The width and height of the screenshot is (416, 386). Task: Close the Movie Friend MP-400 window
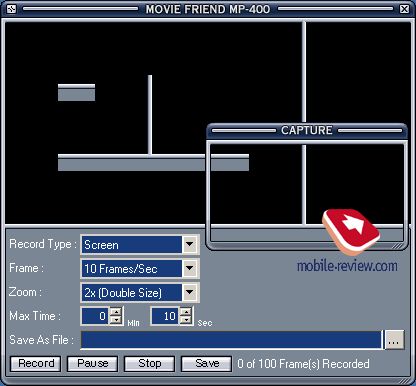click(404, 9)
